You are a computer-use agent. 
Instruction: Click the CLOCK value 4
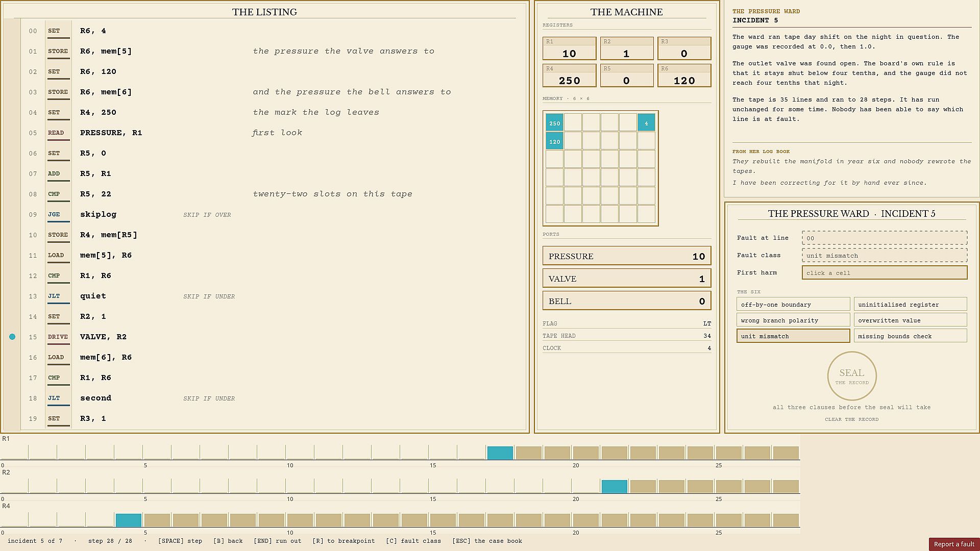click(x=709, y=348)
